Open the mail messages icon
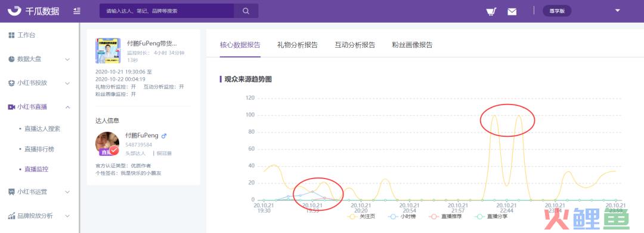The width and height of the screenshot is (644, 233). click(512, 11)
